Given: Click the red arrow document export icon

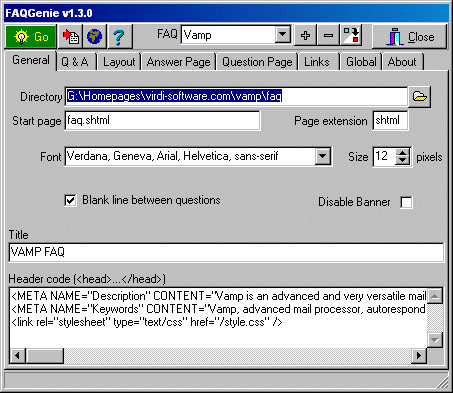Looking at the screenshot, I should point(71,36).
